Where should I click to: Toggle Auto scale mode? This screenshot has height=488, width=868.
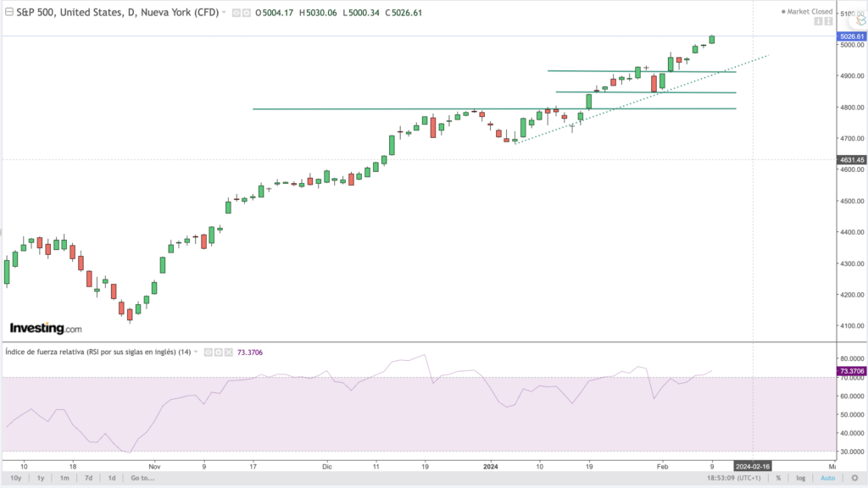pos(827,479)
